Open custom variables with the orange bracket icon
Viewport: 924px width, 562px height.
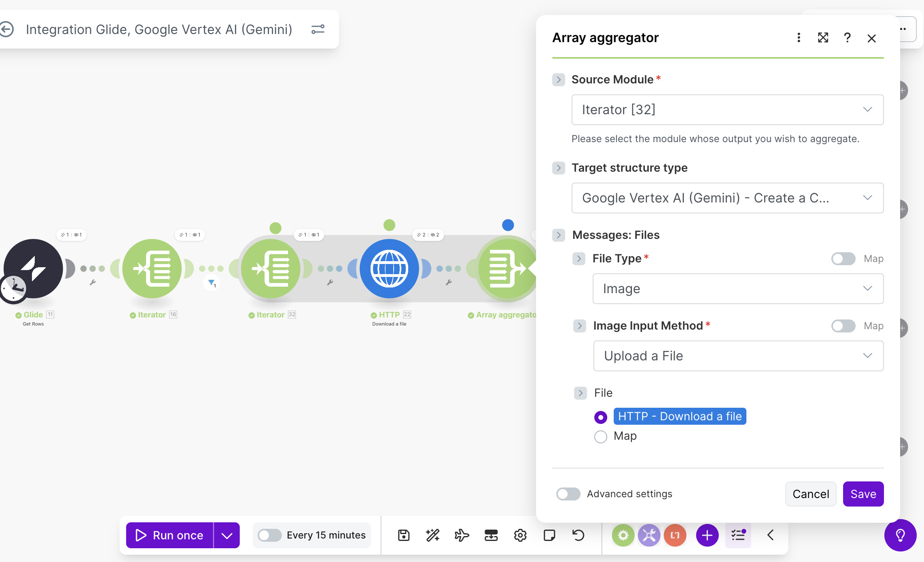point(675,535)
